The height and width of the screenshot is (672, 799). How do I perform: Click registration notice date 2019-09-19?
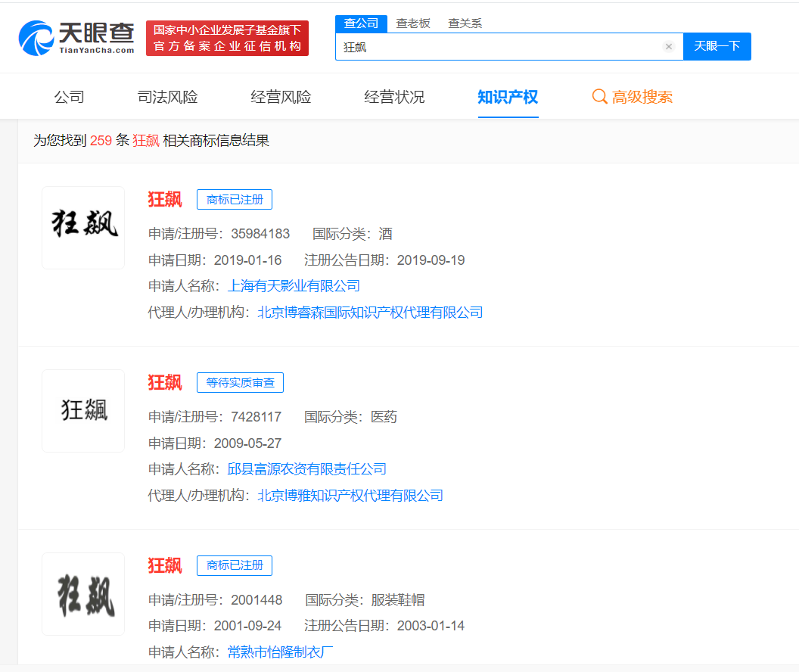click(x=431, y=260)
